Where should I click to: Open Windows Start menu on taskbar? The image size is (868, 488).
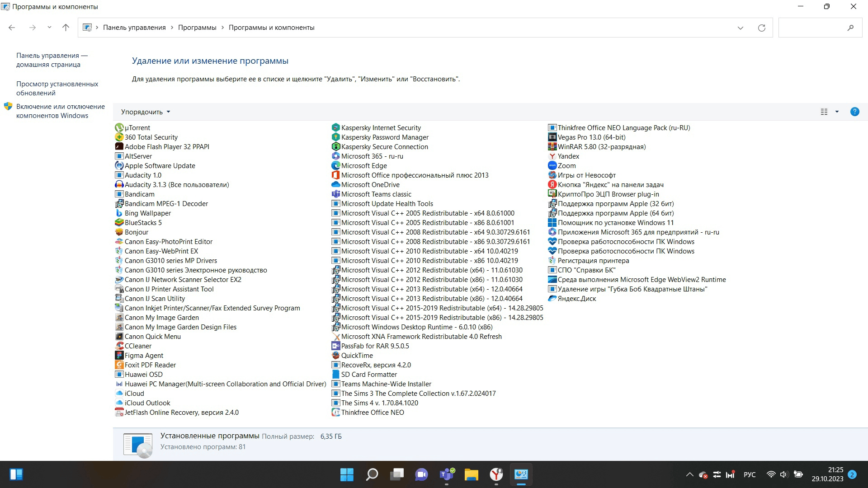(x=347, y=474)
